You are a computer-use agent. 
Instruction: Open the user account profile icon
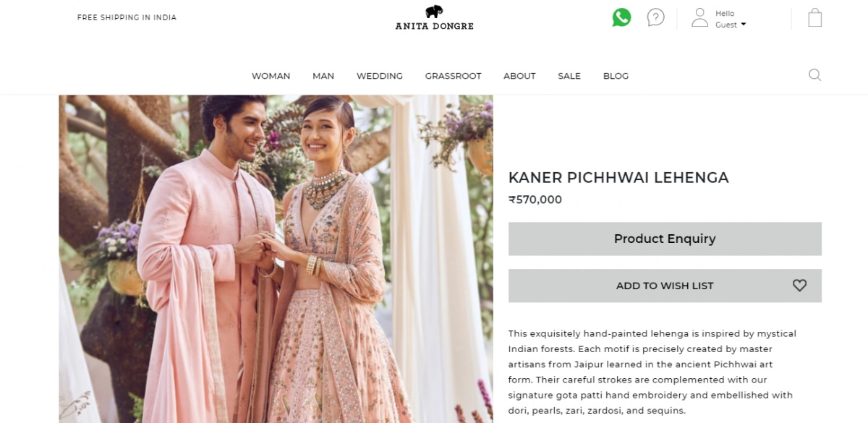(699, 17)
